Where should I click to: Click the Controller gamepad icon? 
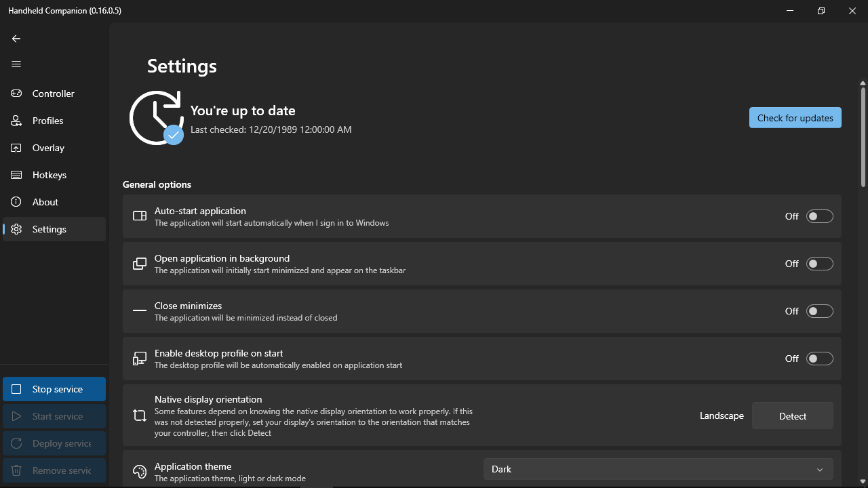[x=16, y=94]
